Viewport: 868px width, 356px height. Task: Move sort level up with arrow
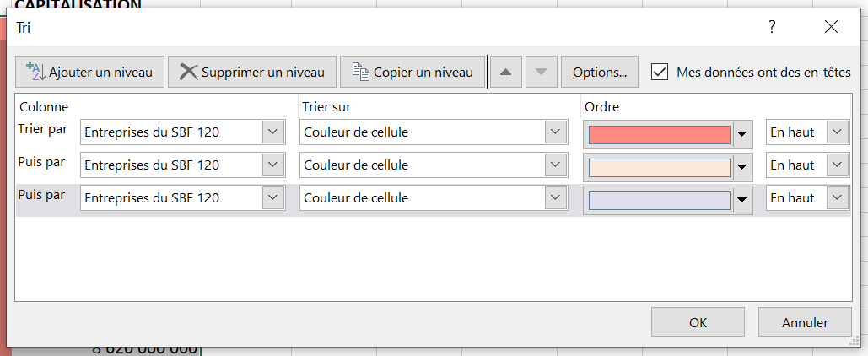click(505, 73)
